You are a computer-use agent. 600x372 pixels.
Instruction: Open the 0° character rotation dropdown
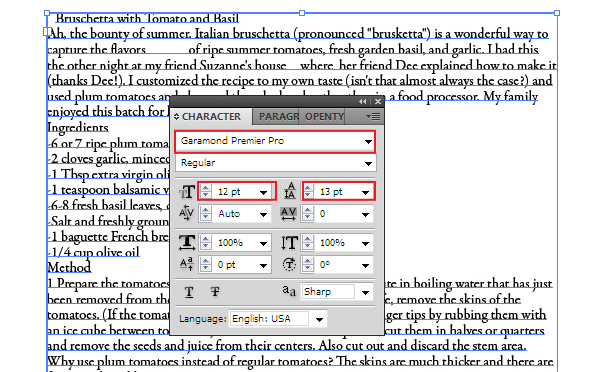[365, 265]
